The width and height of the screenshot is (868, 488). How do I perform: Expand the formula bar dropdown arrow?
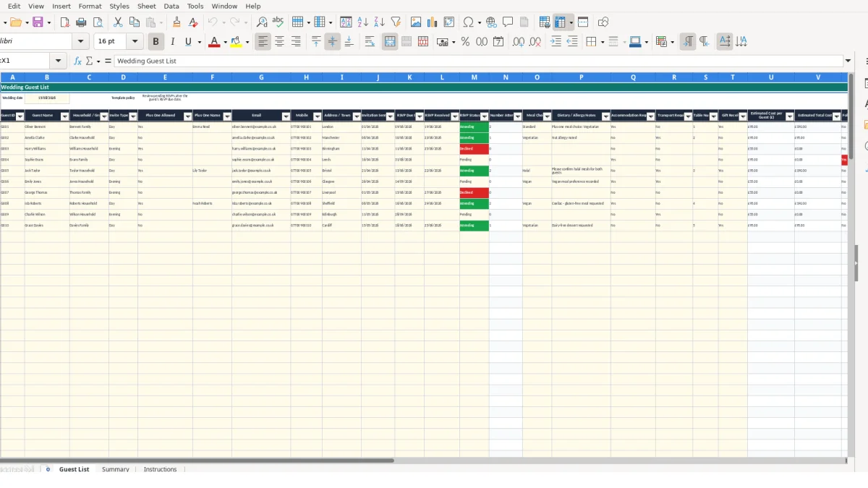pyautogui.click(x=848, y=61)
